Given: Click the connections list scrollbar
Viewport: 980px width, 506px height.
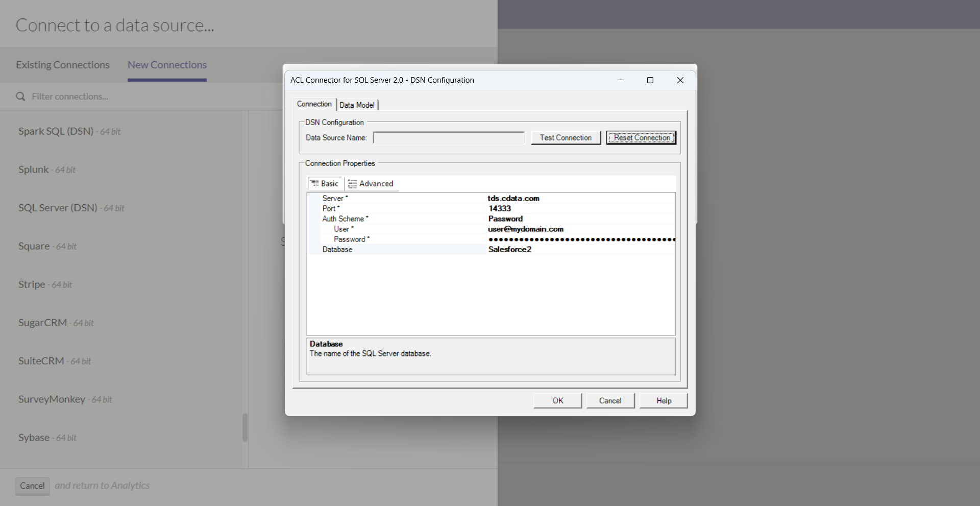Looking at the screenshot, I should pos(245,427).
